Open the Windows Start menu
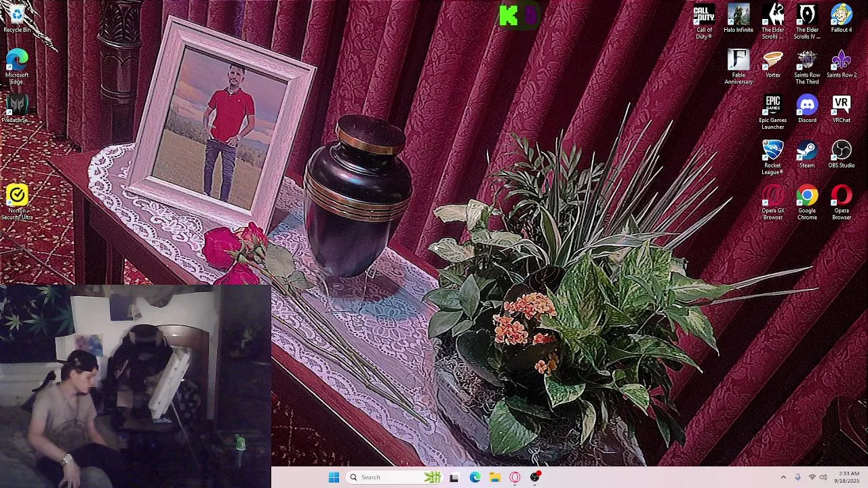This screenshot has height=488, width=868. click(334, 477)
